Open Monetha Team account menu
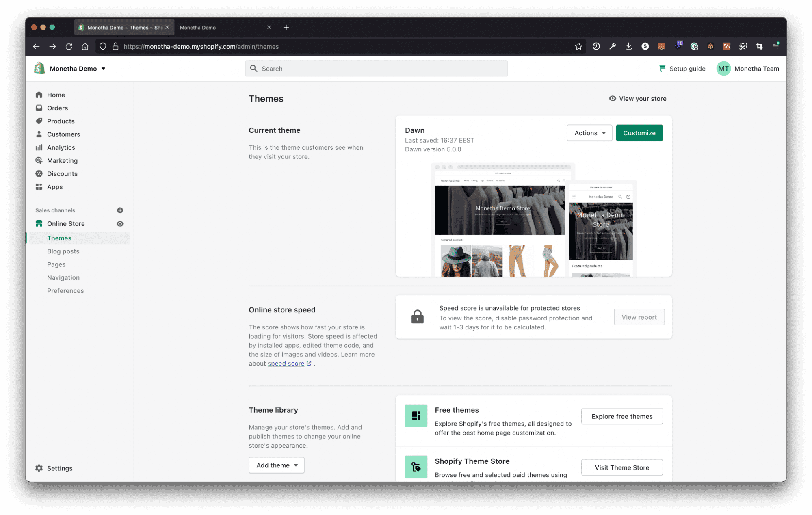The height and width of the screenshot is (515, 812). [x=748, y=69]
